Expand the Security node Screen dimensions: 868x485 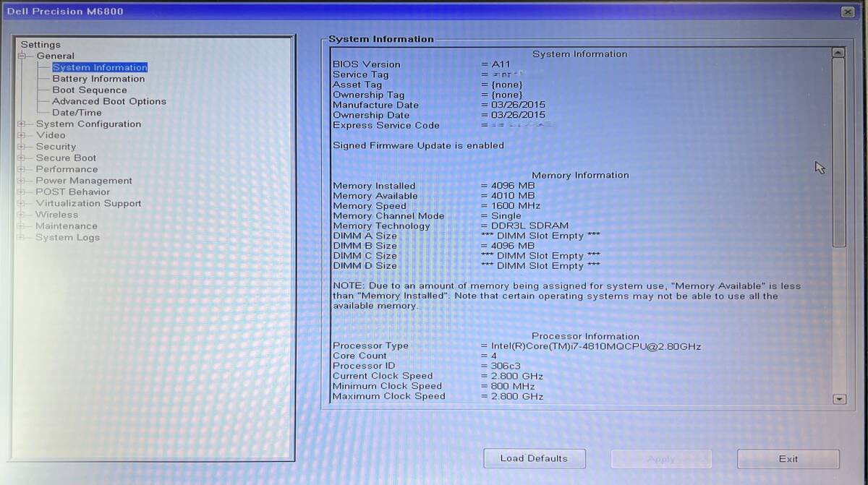[22, 147]
